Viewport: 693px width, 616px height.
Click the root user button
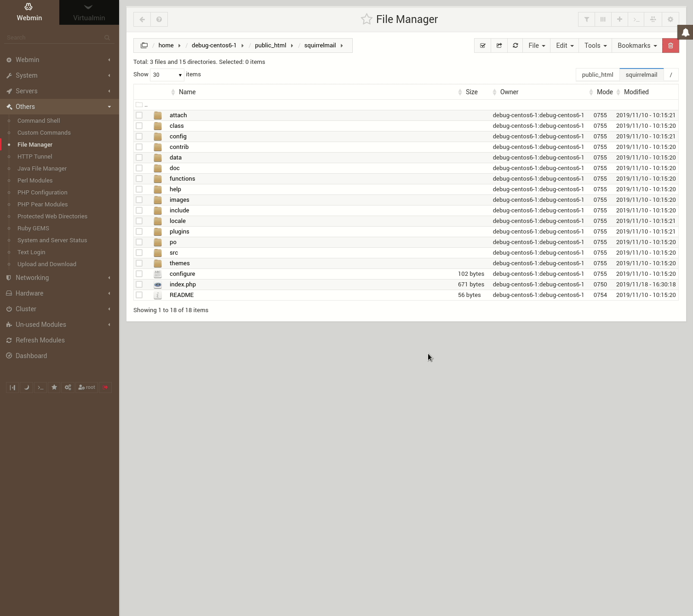86,388
